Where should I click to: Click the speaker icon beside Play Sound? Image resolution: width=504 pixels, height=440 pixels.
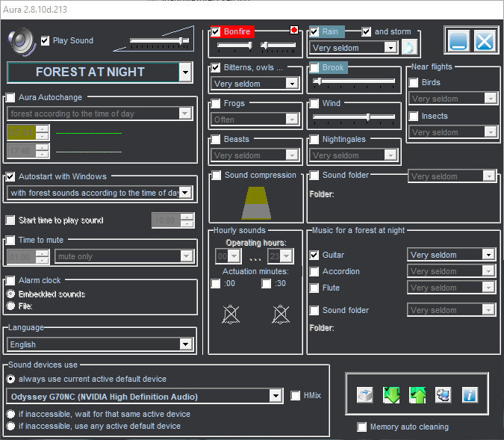tap(21, 41)
